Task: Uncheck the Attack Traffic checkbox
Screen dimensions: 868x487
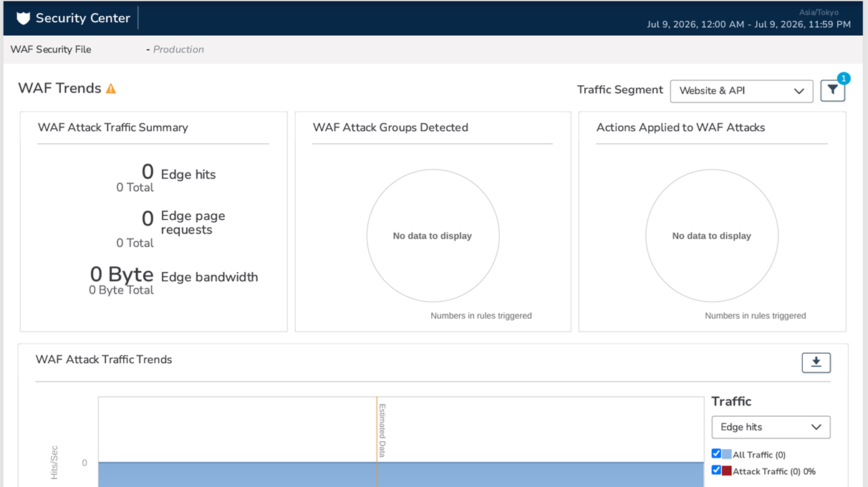Action: (716, 470)
